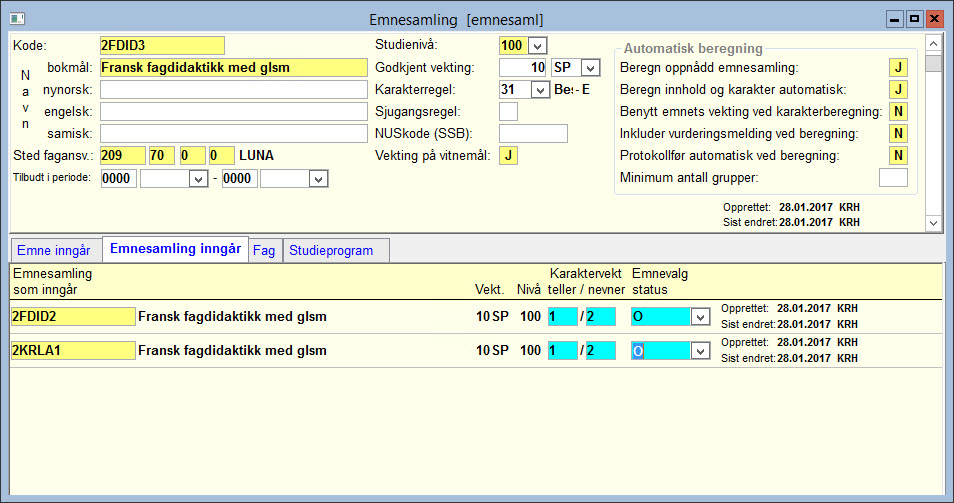
Task: Click the second Tilbudt i periode year field
Action: tap(240, 179)
